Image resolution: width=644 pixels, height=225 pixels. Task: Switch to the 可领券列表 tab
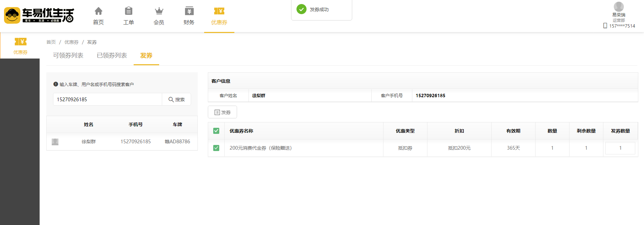pyautogui.click(x=68, y=55)
